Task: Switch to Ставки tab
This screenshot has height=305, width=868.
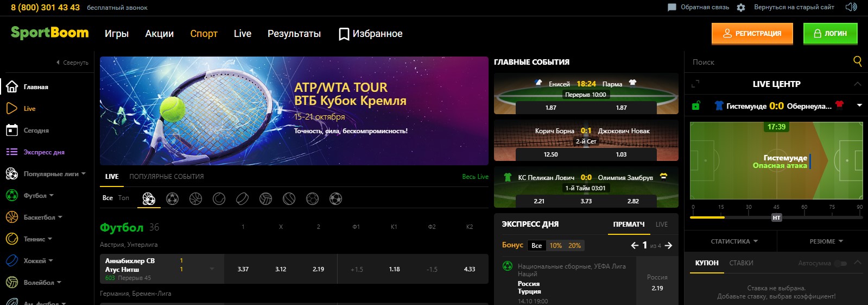Action: click(x=741, y=263)
